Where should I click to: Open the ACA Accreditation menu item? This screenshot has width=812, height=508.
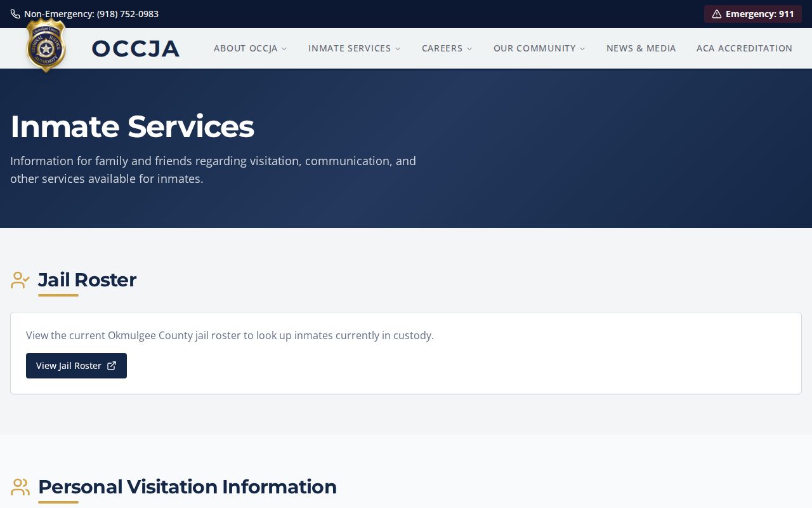[744, 48]
